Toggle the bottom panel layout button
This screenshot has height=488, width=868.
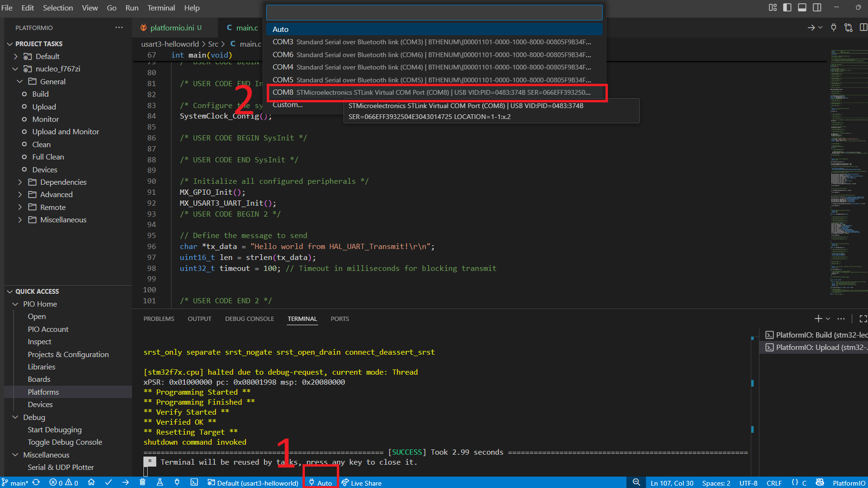tap(802, 8)
